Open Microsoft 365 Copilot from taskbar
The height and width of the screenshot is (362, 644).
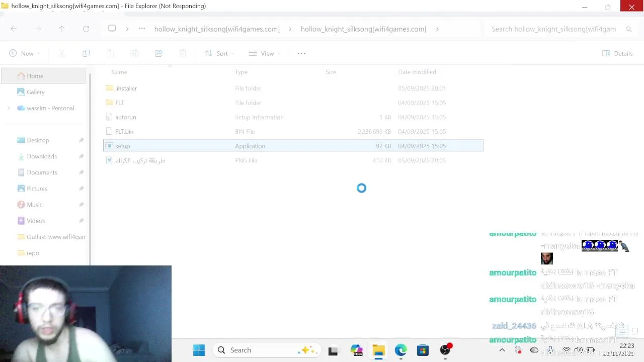(x=356, y=350)
